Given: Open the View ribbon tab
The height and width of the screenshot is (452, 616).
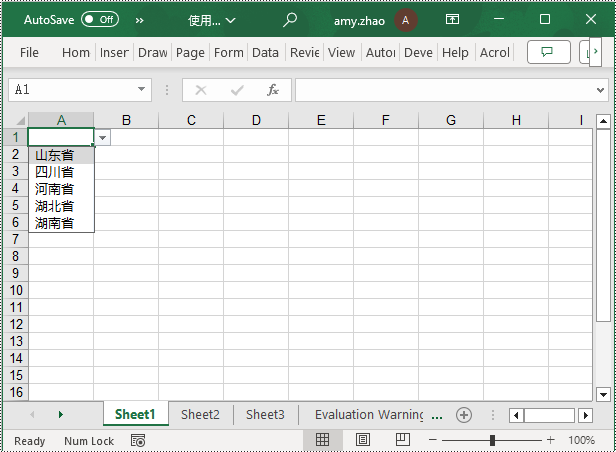Looking at the screenshot, I should coord(341,53).
